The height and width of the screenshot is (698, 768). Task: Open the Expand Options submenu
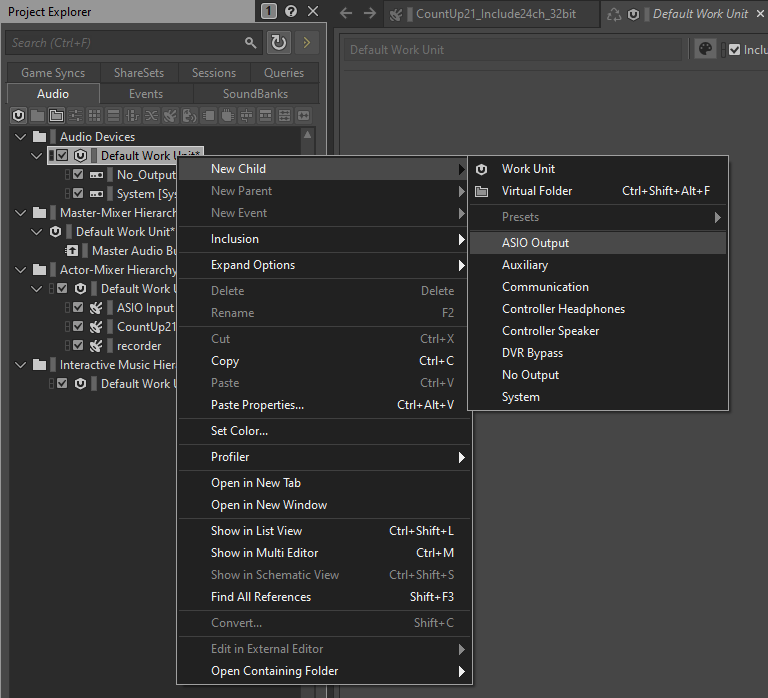324,265
